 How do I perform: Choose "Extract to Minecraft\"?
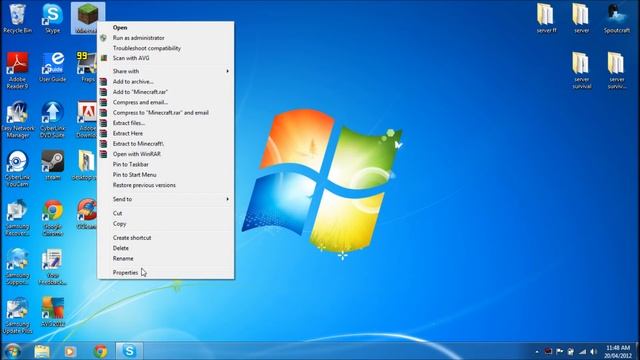point(166,144)
